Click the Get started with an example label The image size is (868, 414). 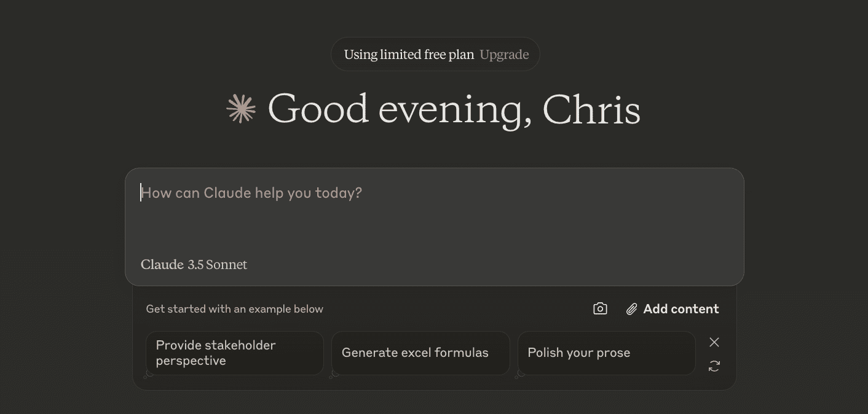pos(234,309)
